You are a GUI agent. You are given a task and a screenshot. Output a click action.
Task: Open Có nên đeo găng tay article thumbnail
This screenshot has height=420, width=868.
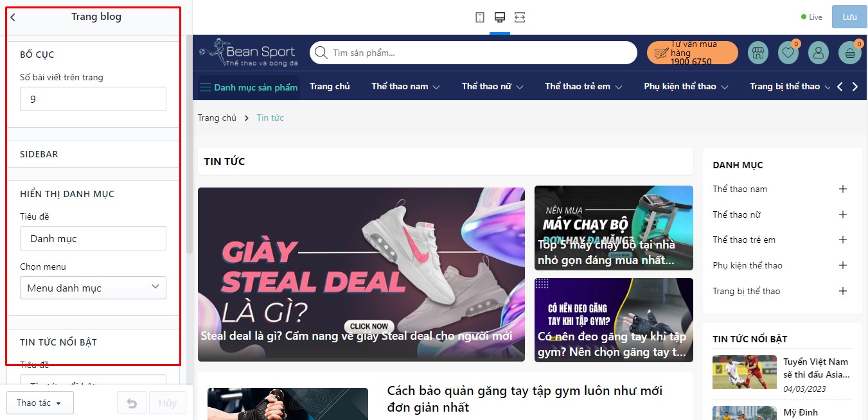click(614, 320)
